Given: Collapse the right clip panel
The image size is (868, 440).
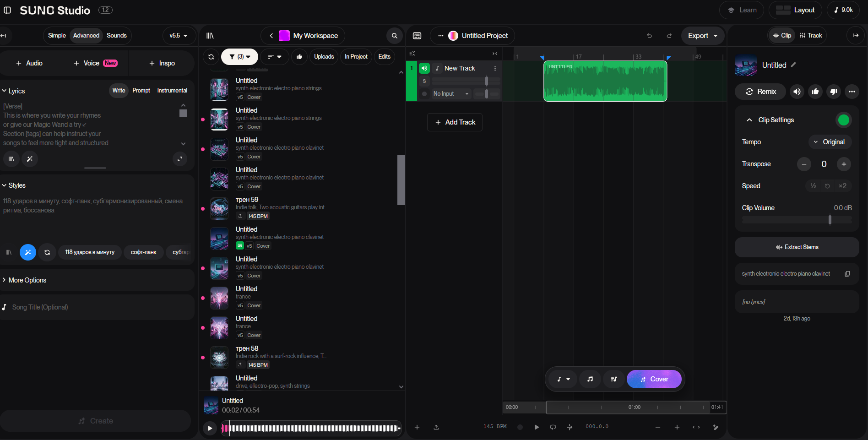Looking at the screenshot, I should 856,35.
